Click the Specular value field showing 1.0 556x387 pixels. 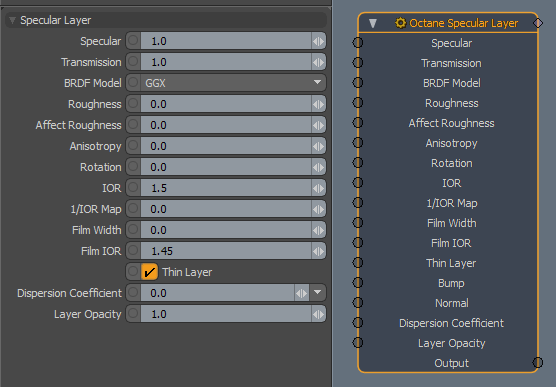(x=226, y=41)
